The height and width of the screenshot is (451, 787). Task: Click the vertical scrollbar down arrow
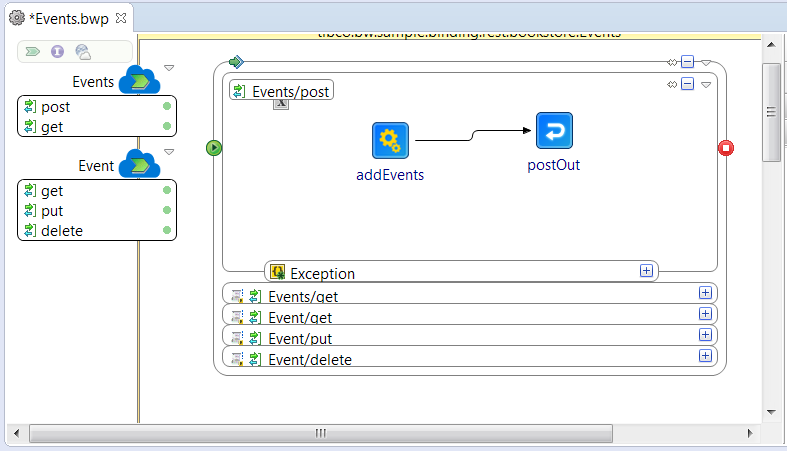tap(771, 412)
